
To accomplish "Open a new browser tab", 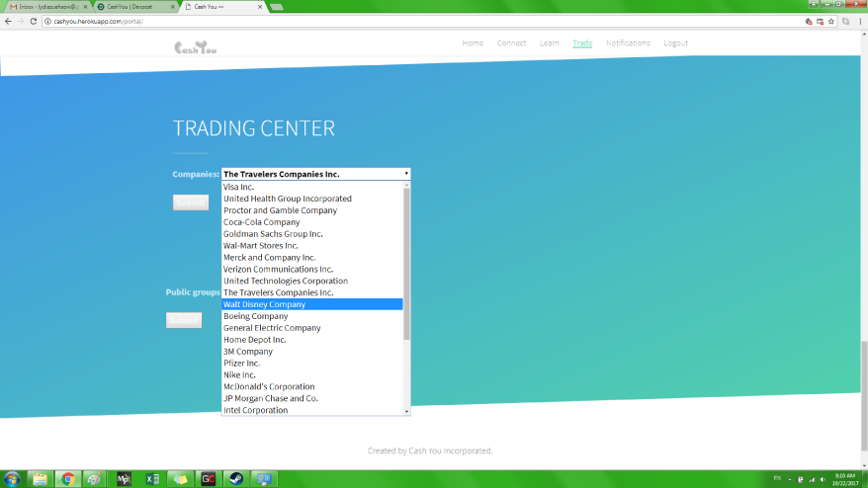I will tap(276, 7).
